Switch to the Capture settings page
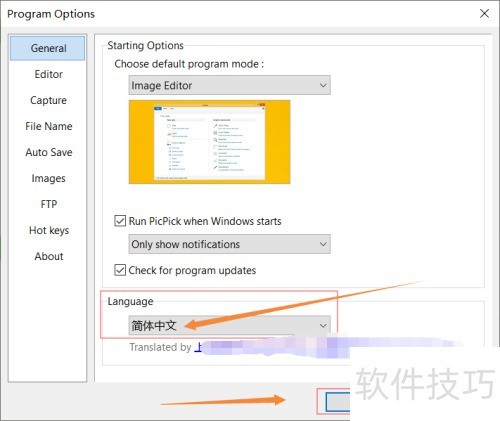This screenshot has height=421, width=500. 48,100
